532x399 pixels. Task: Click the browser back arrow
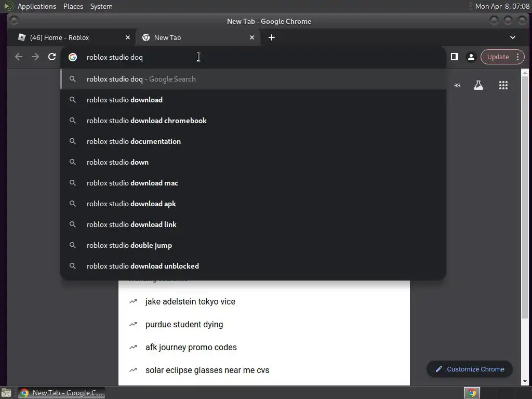[19, 57]
